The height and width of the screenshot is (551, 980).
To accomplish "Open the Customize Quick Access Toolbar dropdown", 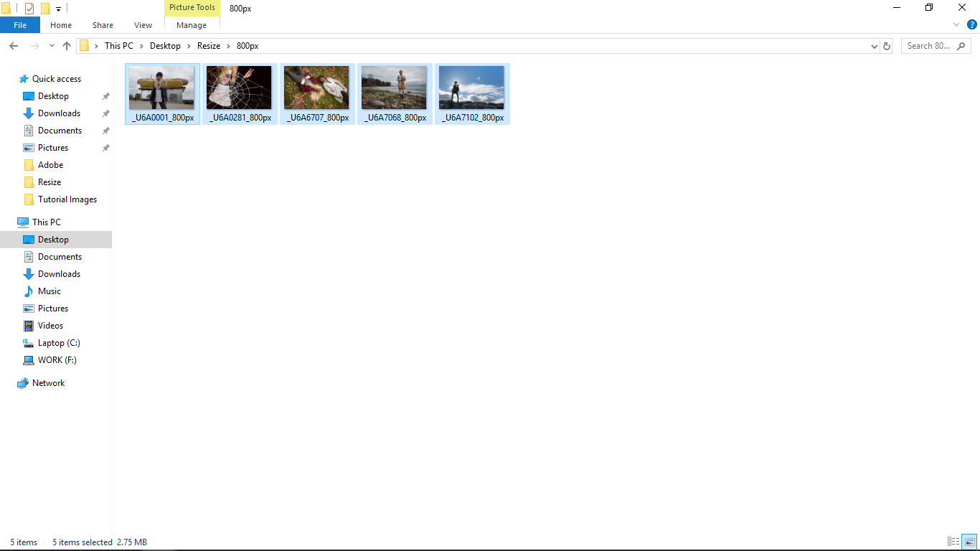I will (x=58, y=9).
